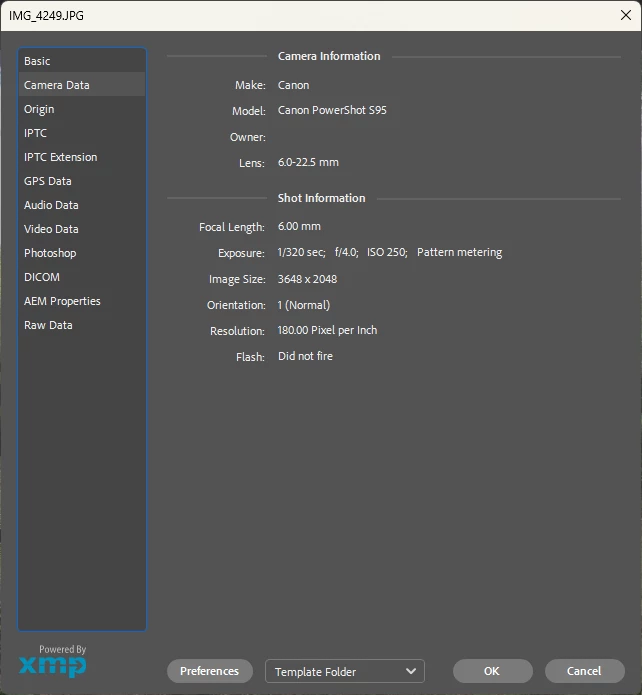Show the GPS Data section
Screen dimensions: 642x695
pos(82,181)
